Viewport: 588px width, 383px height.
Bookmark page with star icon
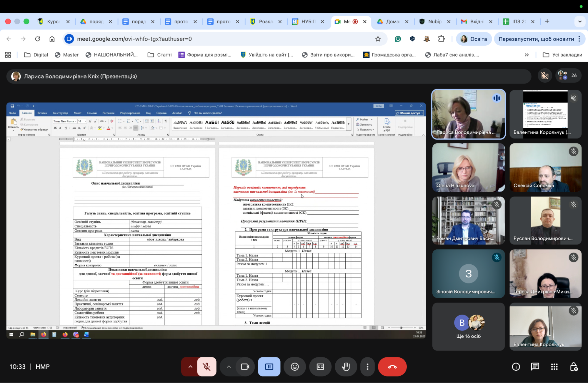(378, 39)
